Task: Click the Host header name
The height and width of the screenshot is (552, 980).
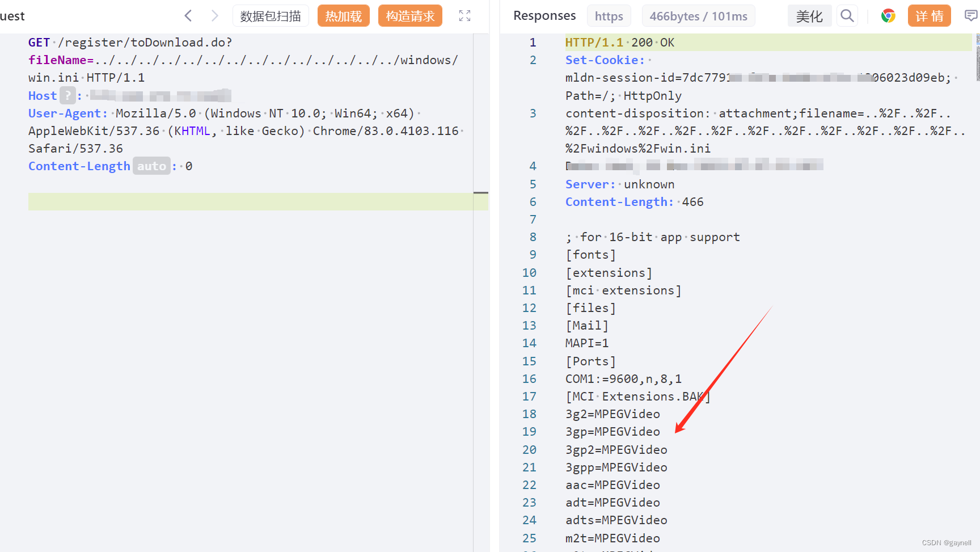Action: point(43,95)
